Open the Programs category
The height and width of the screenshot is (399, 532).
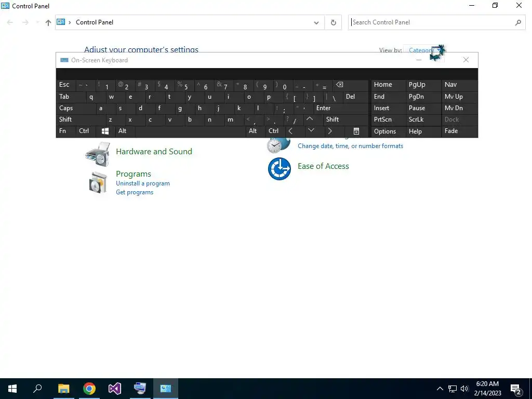tap(134, 174)
